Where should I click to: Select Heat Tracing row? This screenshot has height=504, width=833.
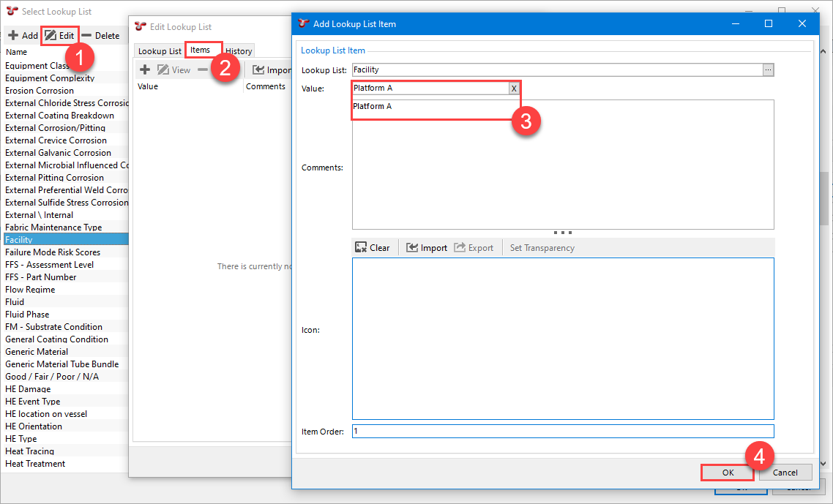(x=66, y=451)
